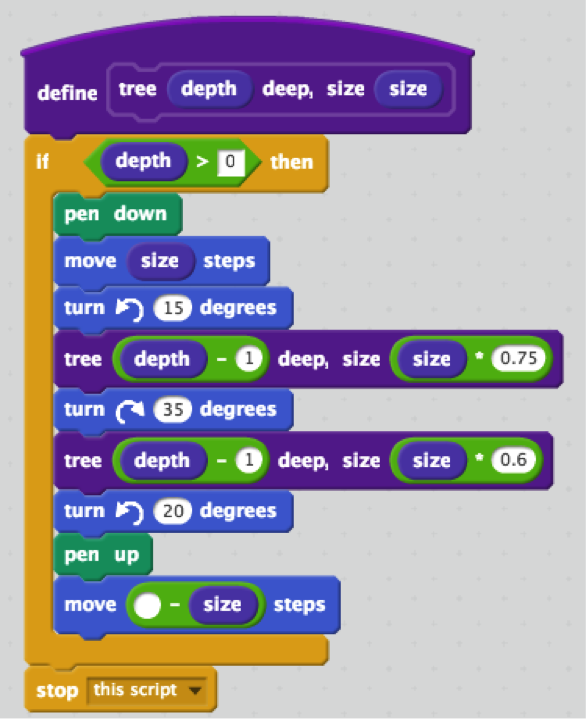
Task: Click the pen up block
Action: tap(103, 555)
